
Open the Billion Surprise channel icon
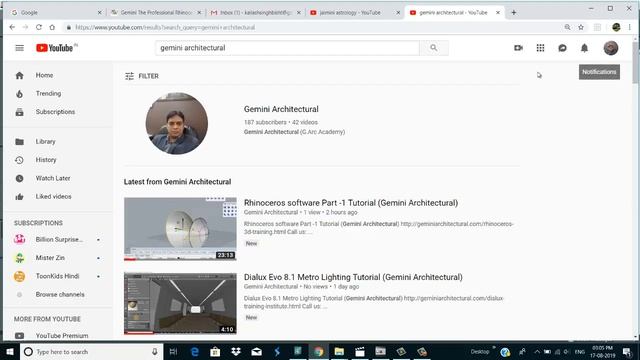coord(19,240)
